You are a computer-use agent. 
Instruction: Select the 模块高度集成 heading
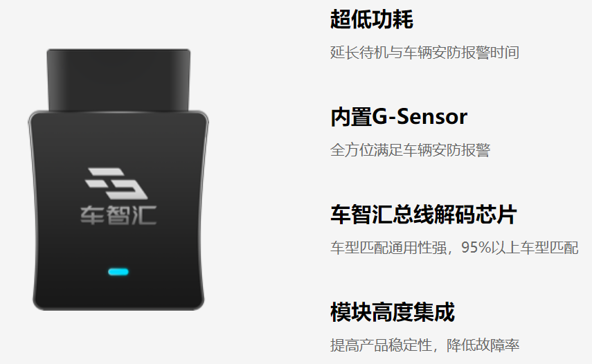tap(393, 312)
